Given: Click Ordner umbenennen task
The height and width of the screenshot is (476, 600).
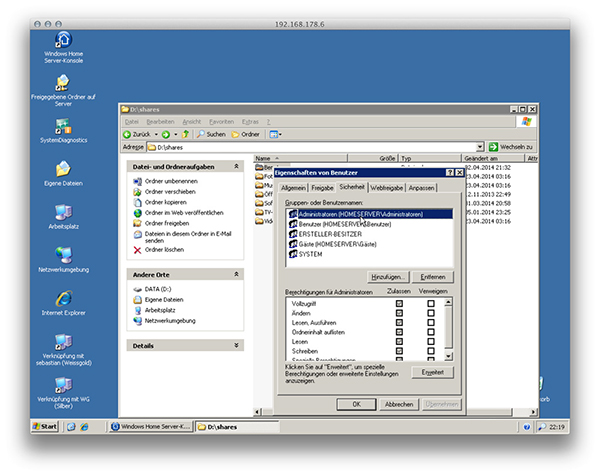Looking at the screenshot, I should [171, 181].
